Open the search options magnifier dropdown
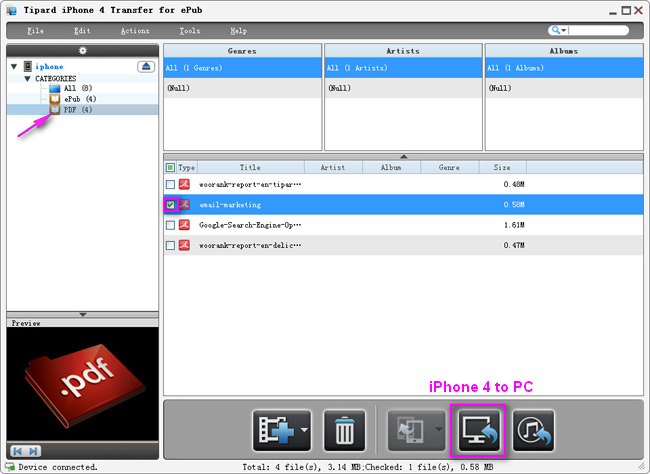 [x=558, y=30]
